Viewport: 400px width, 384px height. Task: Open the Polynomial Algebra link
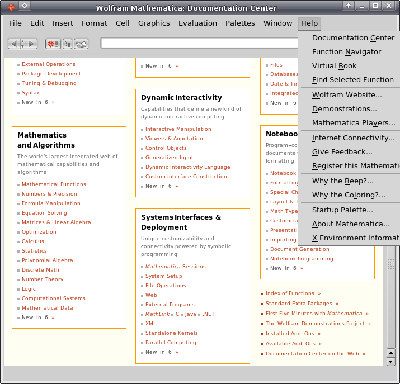[x=47, y=260]
